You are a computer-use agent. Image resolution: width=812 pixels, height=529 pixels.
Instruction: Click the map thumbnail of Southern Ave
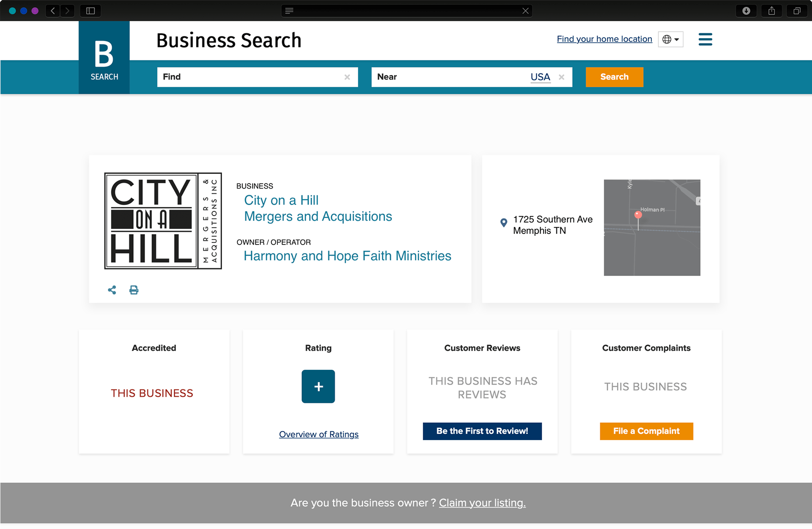(x=652, y=228)
